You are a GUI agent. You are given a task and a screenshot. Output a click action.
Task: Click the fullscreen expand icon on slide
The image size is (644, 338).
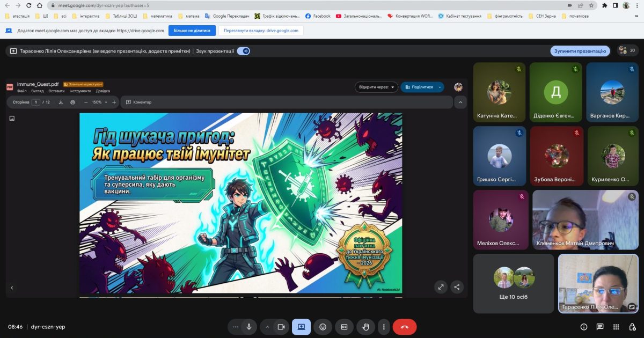pos(441,287)
